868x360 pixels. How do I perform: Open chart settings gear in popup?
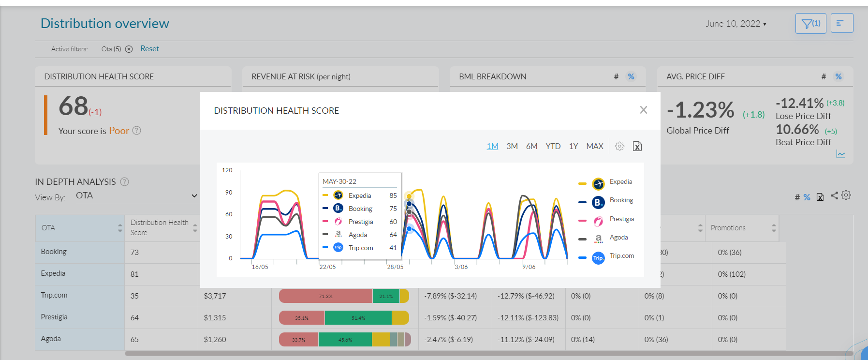coord(619,146)
